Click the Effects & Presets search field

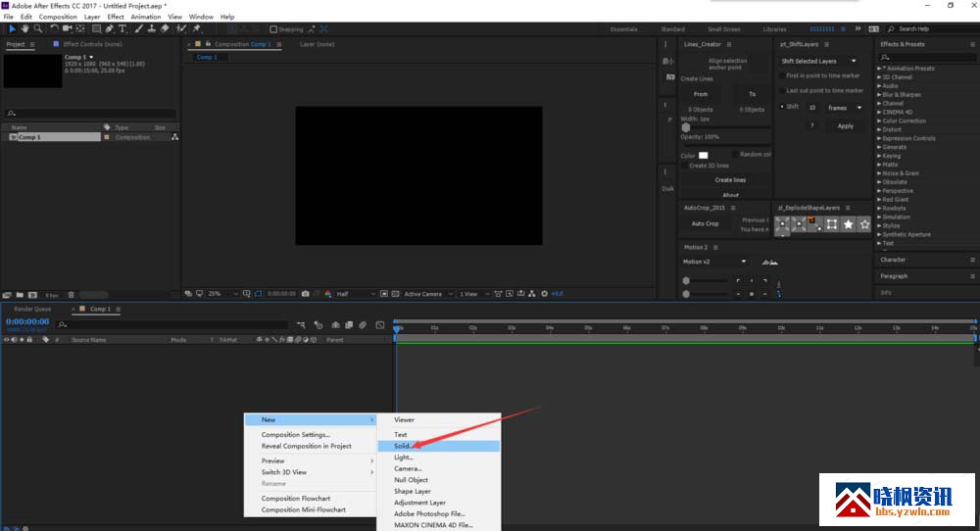926,58
